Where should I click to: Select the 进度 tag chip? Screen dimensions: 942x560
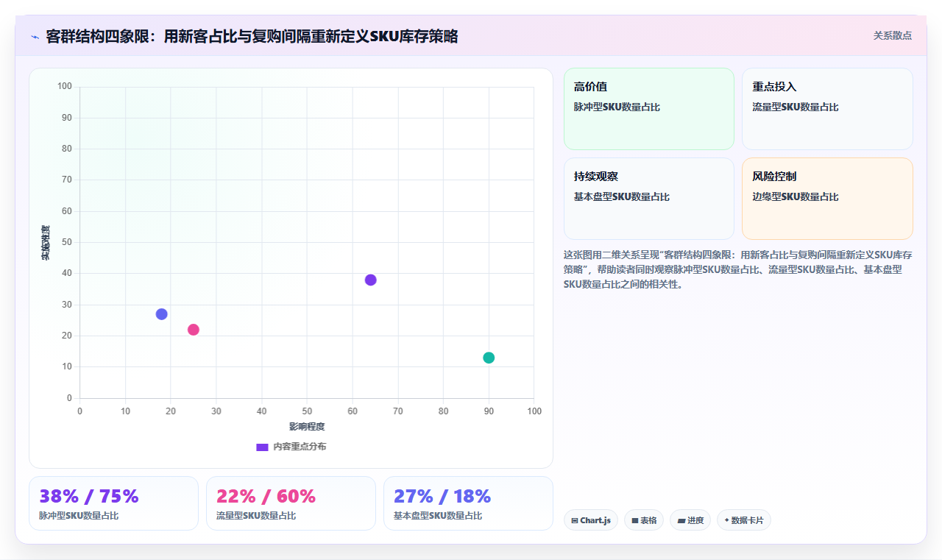coord(690,520)
